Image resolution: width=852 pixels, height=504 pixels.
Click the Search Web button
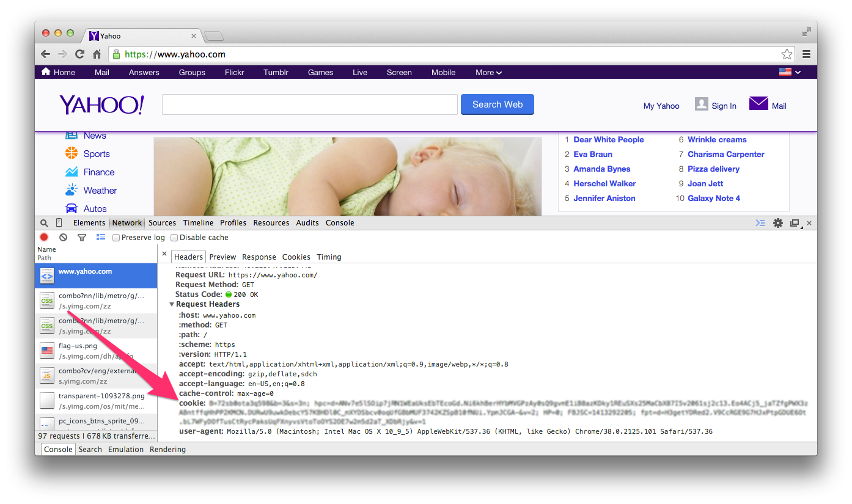[x=498, y=104]
